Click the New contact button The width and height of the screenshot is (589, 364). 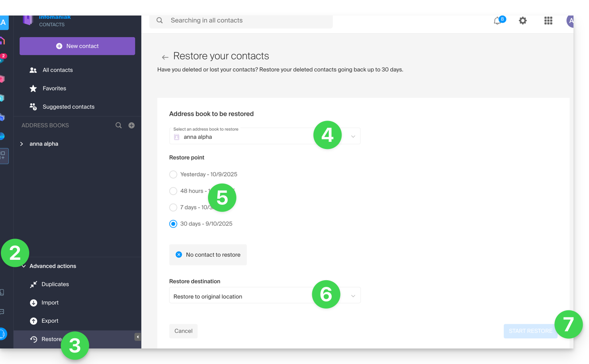coord(77,46)
